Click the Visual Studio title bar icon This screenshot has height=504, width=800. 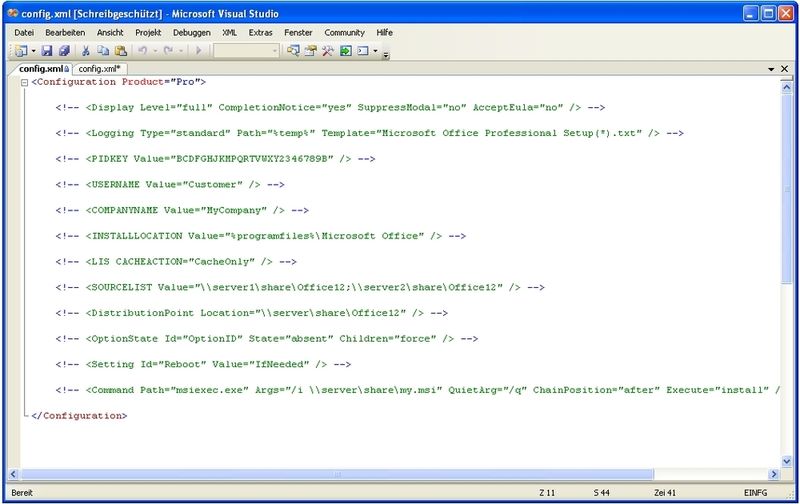point(13,13)
